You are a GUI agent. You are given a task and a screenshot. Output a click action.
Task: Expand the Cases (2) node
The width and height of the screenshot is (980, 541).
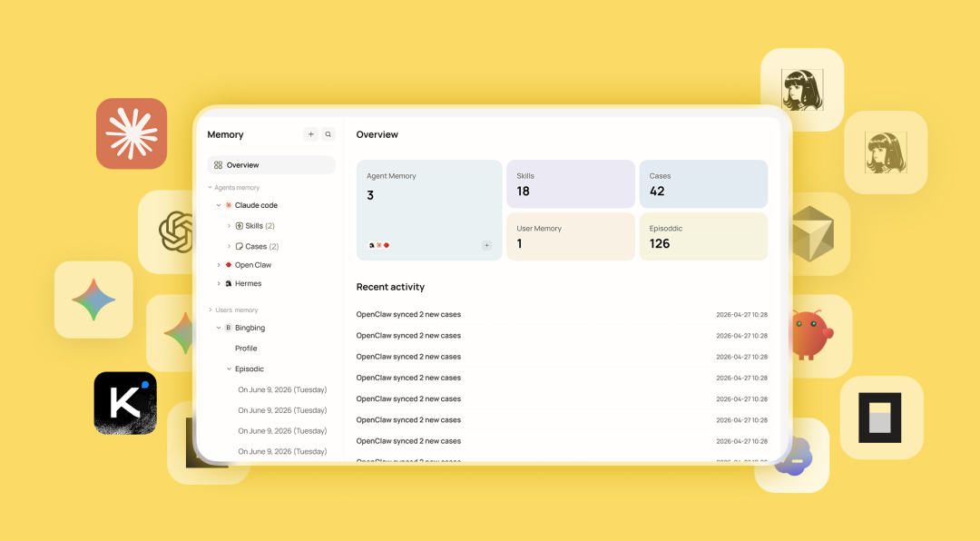[x=229, y=246]
